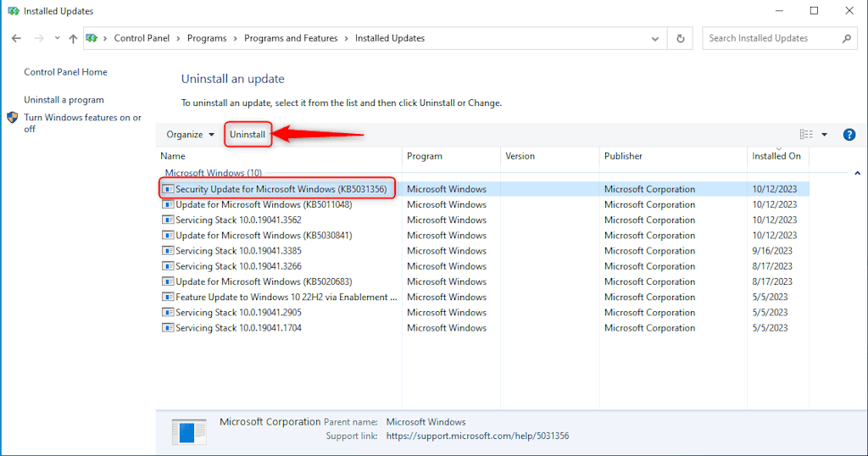Image resolution: width=868 pixels, height=456 pixels.
Task: Expand chevron after Programs and Features breadcrumb
Action: pos(347,38)
